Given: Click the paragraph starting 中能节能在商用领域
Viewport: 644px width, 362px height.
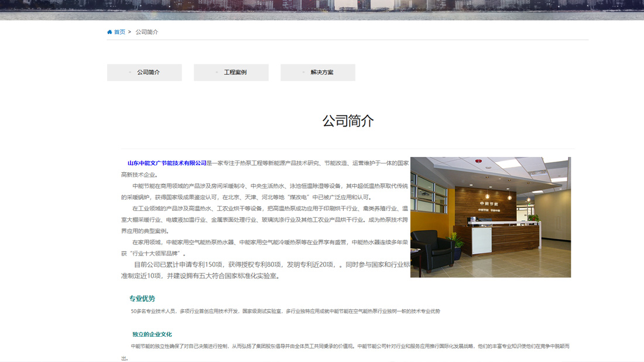Looking at the screenshot, I should coord(265,192).
